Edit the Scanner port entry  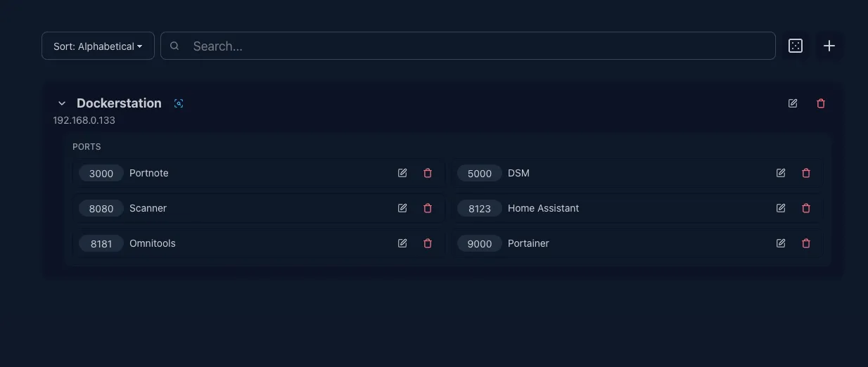[402, 208]
